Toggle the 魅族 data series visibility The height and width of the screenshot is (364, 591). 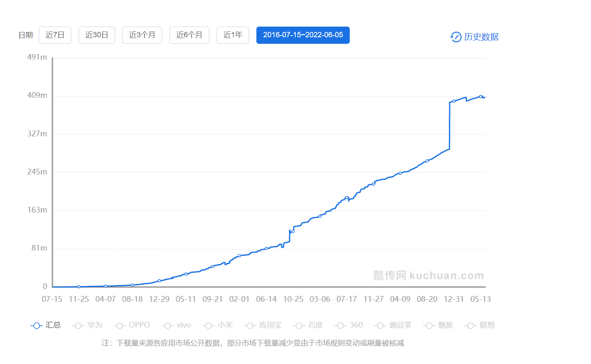[428, 325]
